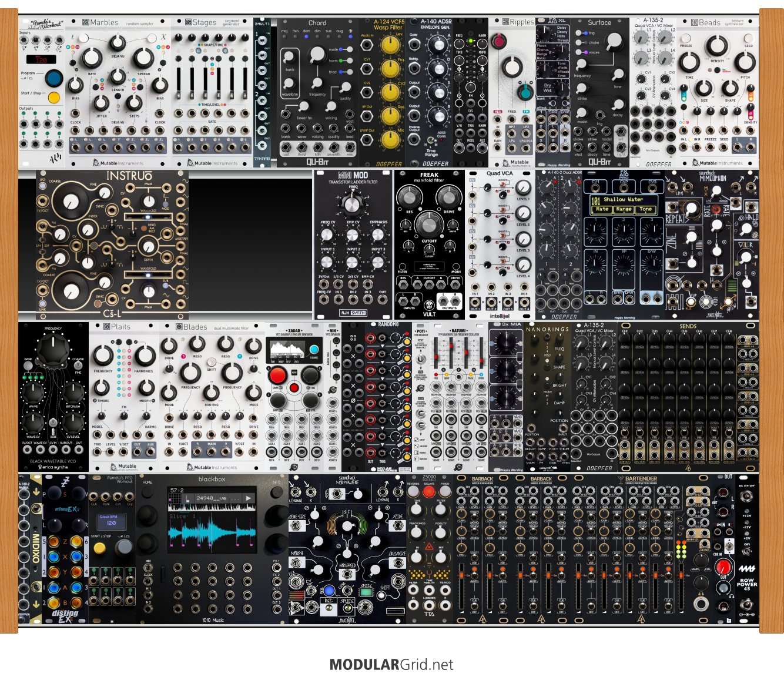Click the Mutable Instruments logo under Beads
The height and width of the screenshot is (677, 784).
[x=718, y=163]
